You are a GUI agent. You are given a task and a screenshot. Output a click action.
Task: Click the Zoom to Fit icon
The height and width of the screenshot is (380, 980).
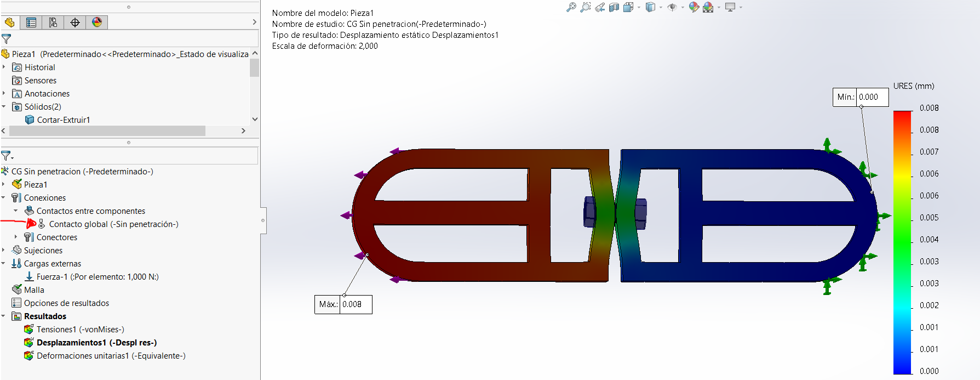571,7
